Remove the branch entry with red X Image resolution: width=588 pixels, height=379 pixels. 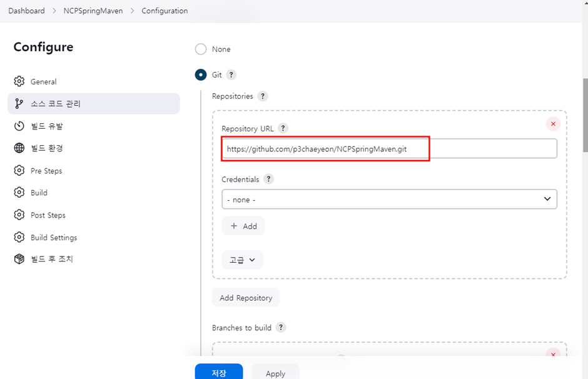553,353
